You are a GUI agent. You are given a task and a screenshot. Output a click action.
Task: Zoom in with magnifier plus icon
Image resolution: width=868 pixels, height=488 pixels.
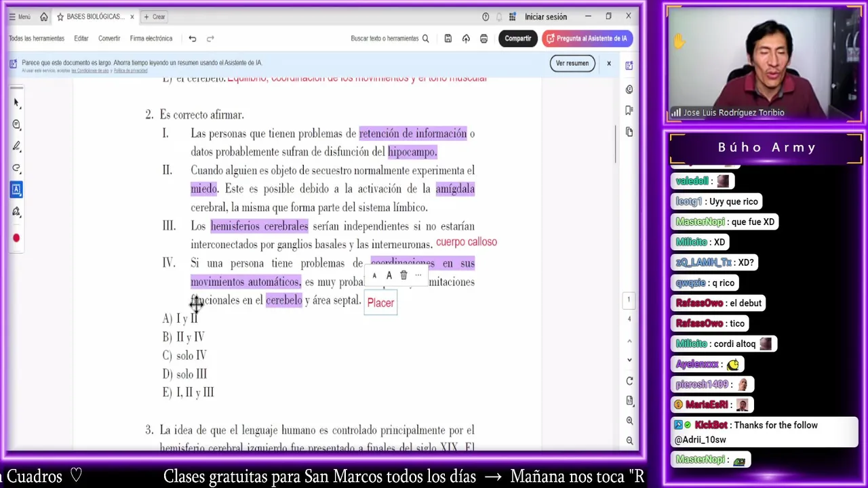tap(629, 421)
